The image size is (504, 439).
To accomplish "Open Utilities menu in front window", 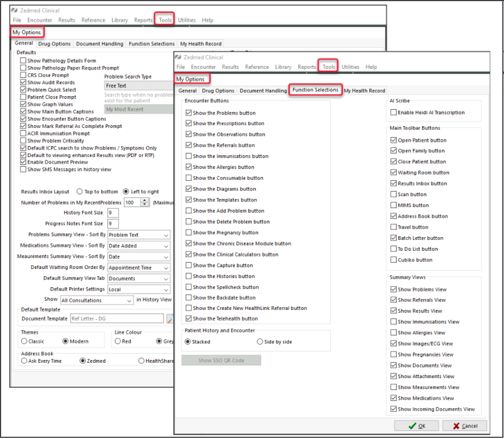I will click(351, 67).
